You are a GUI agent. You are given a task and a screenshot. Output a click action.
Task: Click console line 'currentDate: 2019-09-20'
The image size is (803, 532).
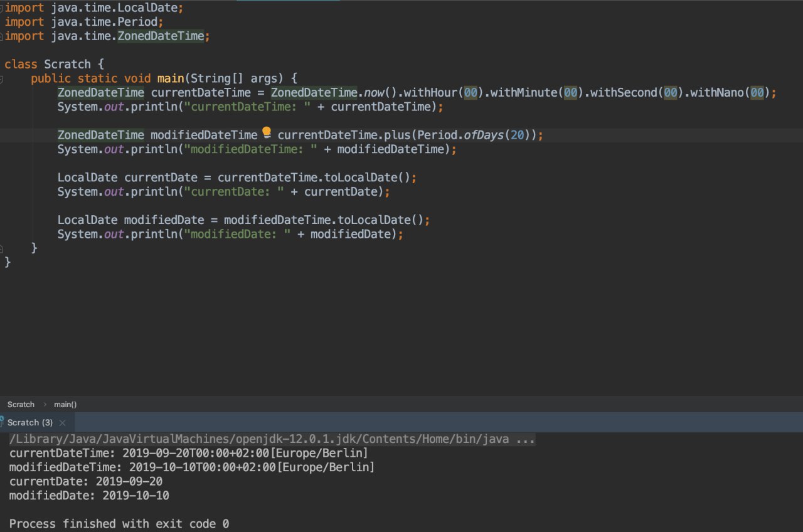coord(86,481)
